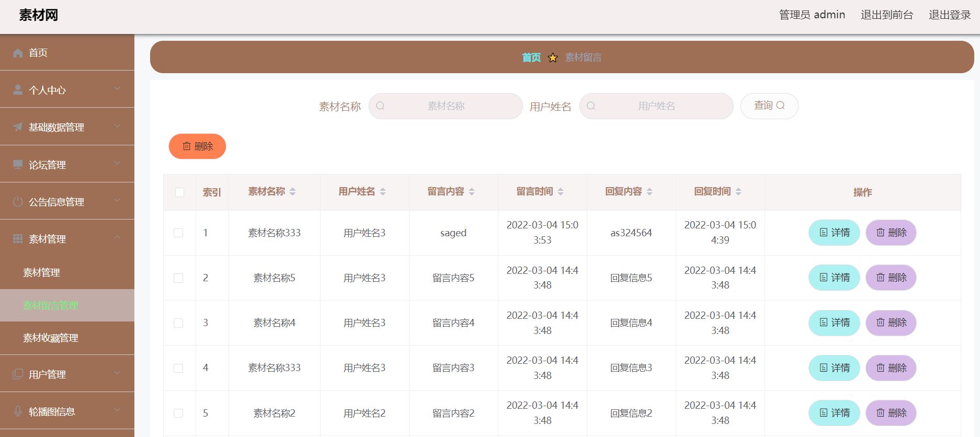
Task: Check the box for row 1 素材名称333
Action: (178, 233)
